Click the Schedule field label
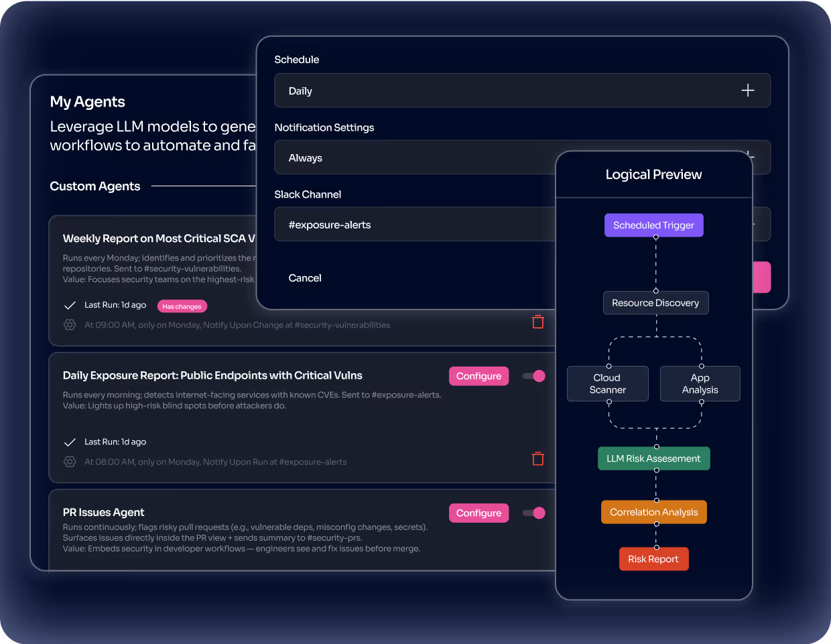Viewport: 831px width, 644px height. click(x=297, y=60)
